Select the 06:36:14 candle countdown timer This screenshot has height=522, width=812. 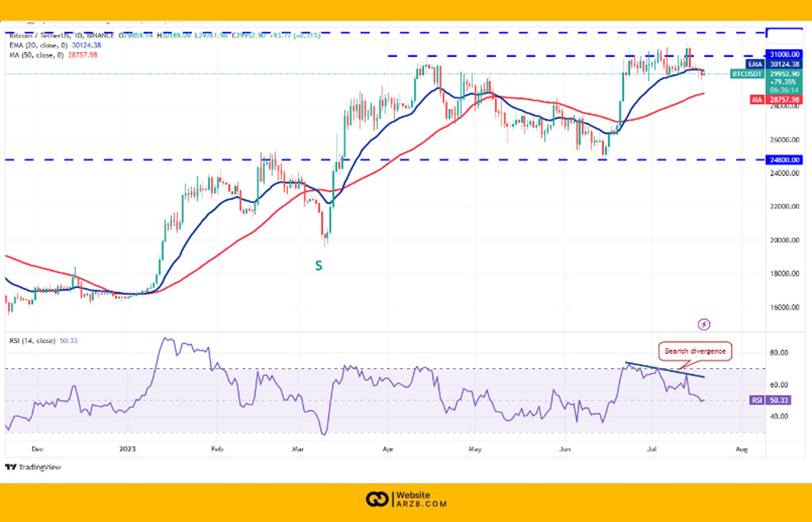click(x=784, y=90)
